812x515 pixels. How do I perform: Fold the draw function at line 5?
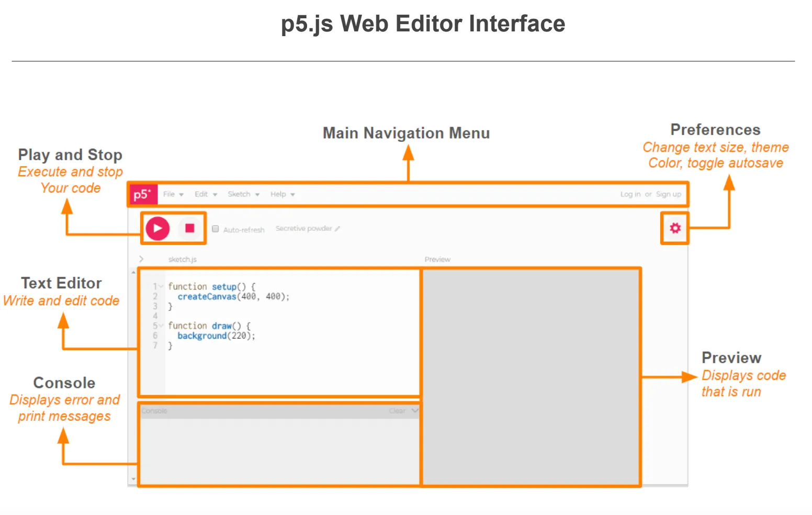click(x=162, y=326)
